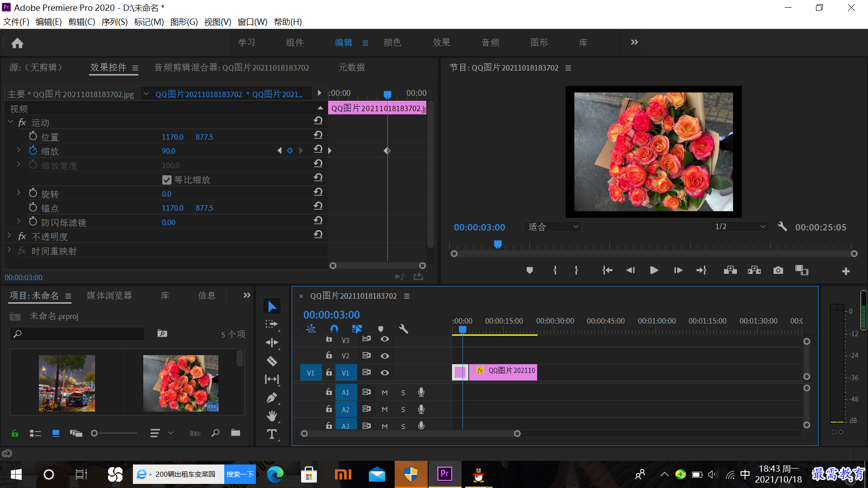This screenshot has width=868, height=488.
Task: Toggle project writable lock icon
Action: [15, 433]
